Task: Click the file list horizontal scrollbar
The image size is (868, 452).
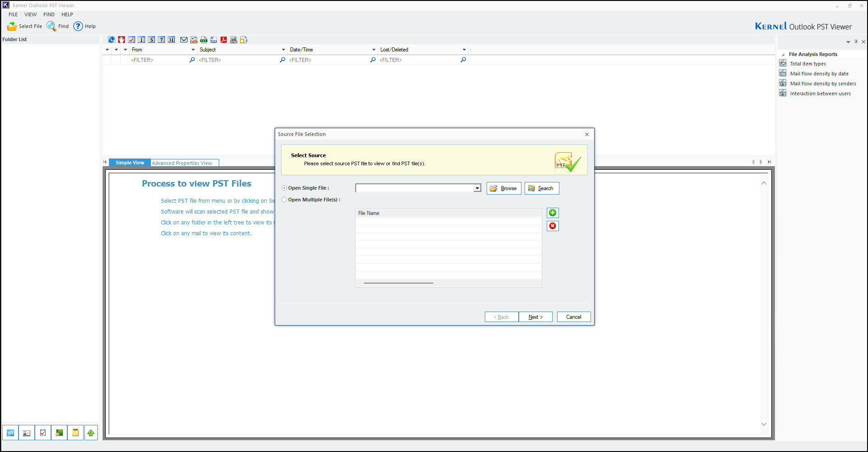Action: [x=399, y=283]
